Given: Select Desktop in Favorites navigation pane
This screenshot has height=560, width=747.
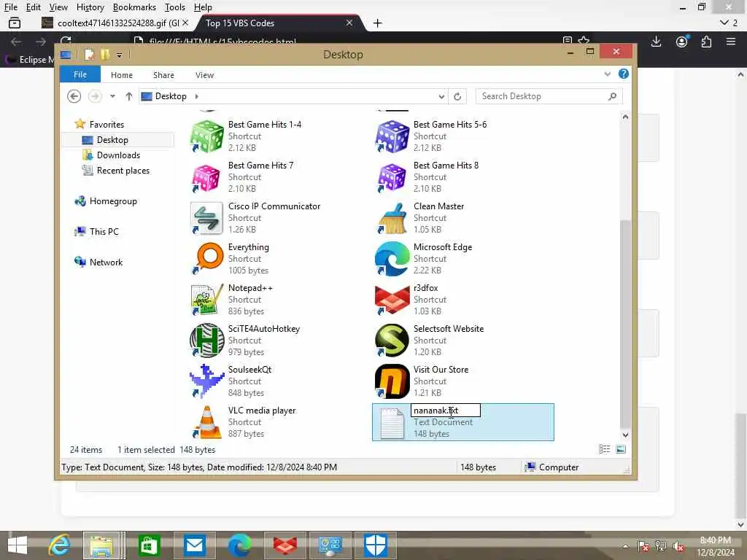Looking at the screenshot, I should (x=112, y=139).
